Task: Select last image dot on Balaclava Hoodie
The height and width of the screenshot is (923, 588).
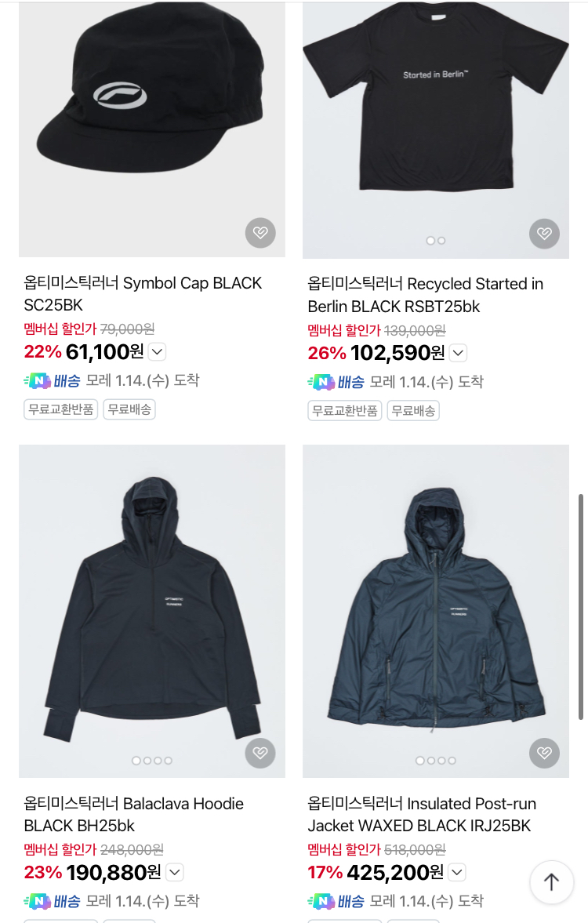Action: coord(169,761)
